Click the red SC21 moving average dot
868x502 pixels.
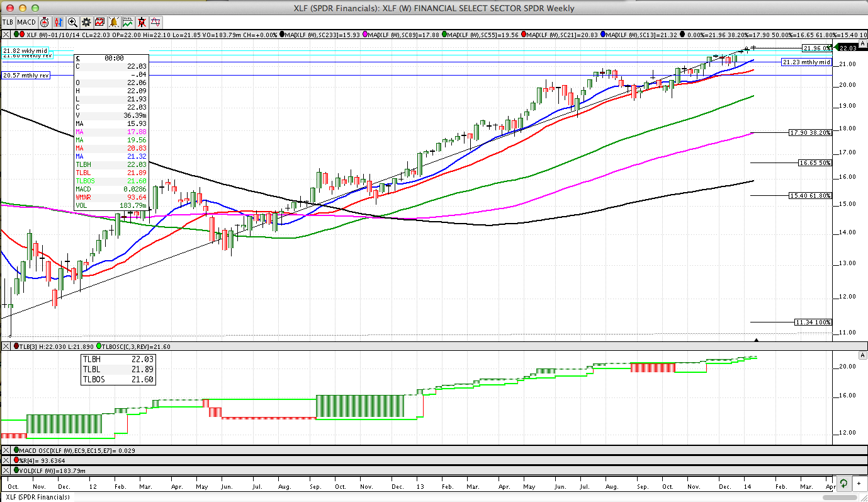[x=524, y=35]
